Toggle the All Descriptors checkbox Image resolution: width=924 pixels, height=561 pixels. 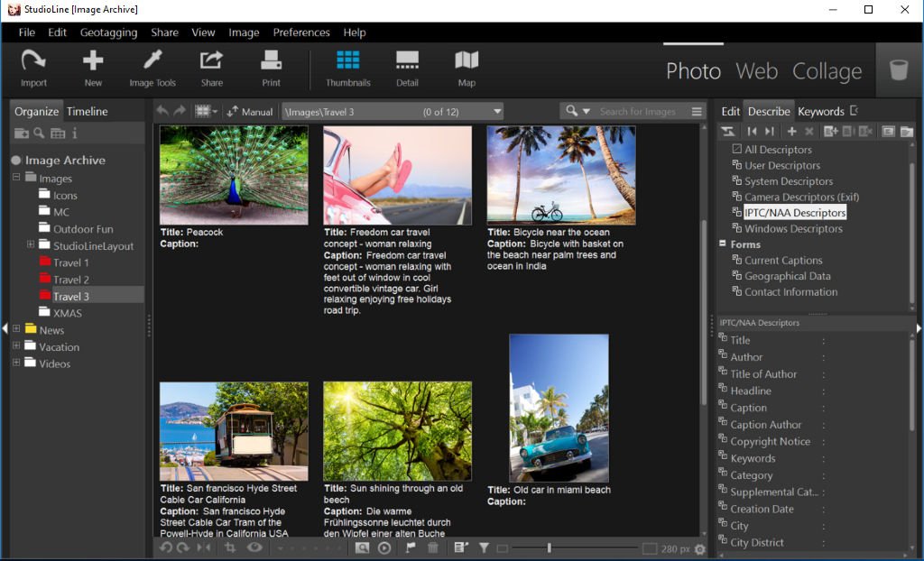click(x=736, y=149)
